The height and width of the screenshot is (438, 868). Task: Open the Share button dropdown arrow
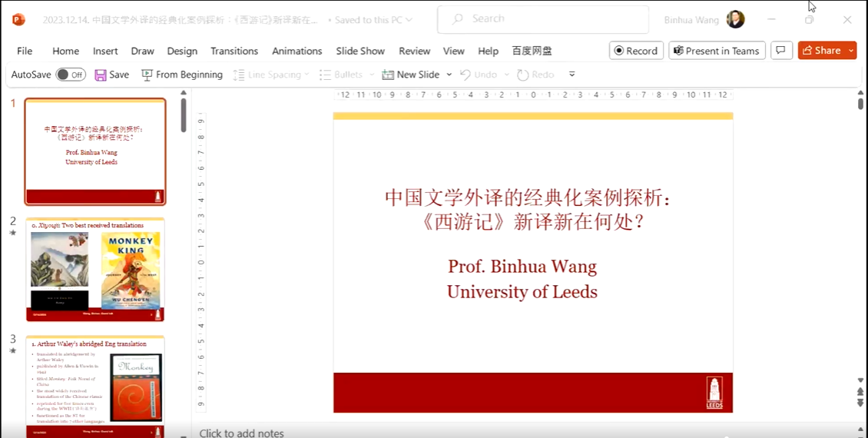click(x=850, y=51)
